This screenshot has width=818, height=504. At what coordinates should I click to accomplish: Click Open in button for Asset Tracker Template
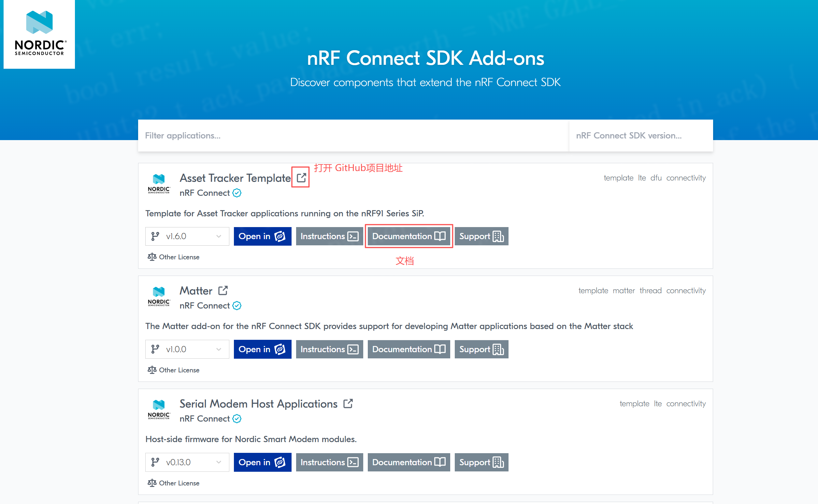[263, 236]
